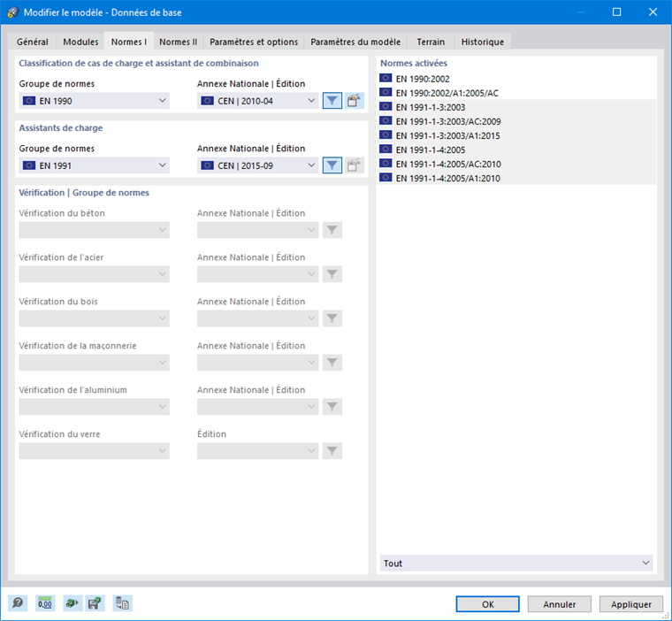Viewport: 672px width, 621px height.
Task: Maximize the dialog window
Action: 616,12
